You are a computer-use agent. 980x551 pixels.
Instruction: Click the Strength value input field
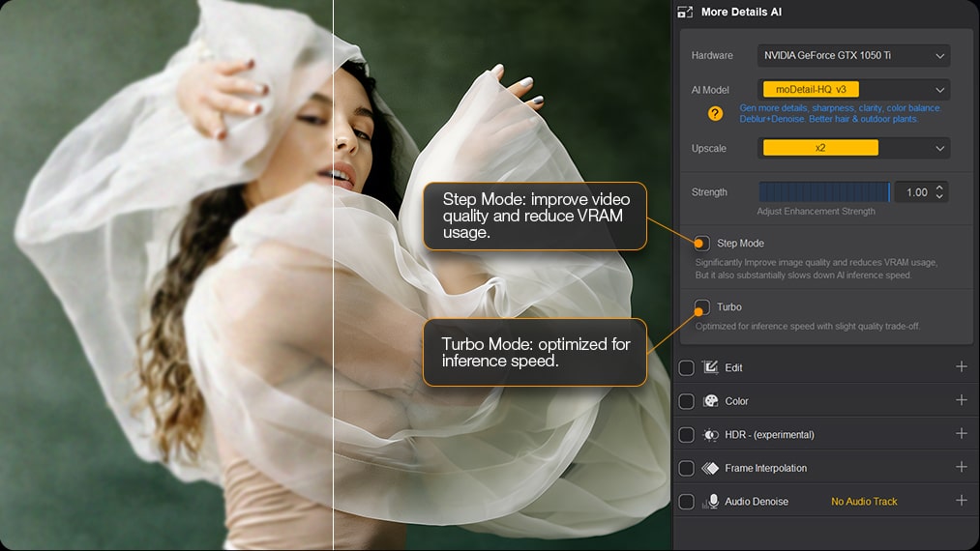(912, 192)
